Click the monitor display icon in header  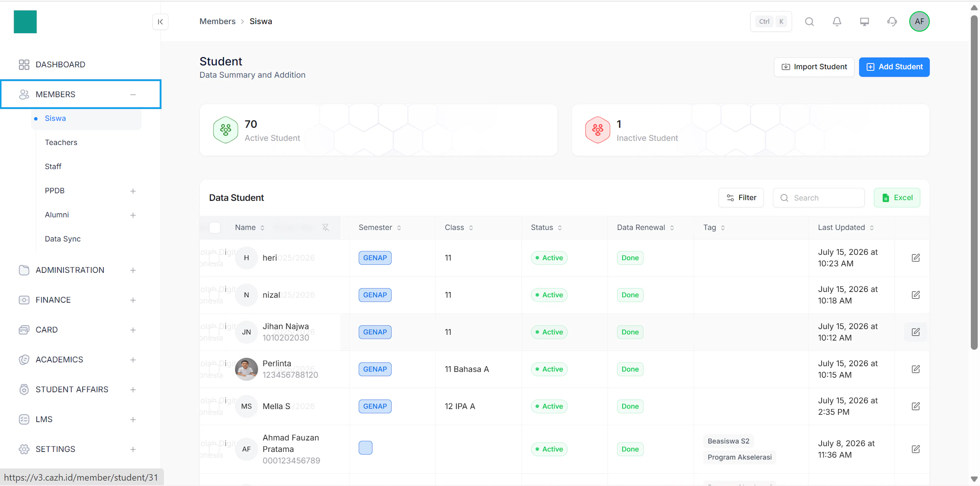point(864,22)
